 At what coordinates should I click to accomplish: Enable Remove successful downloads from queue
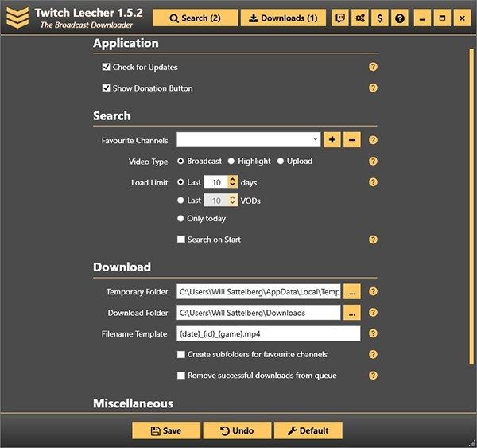[x=181, y=376]
